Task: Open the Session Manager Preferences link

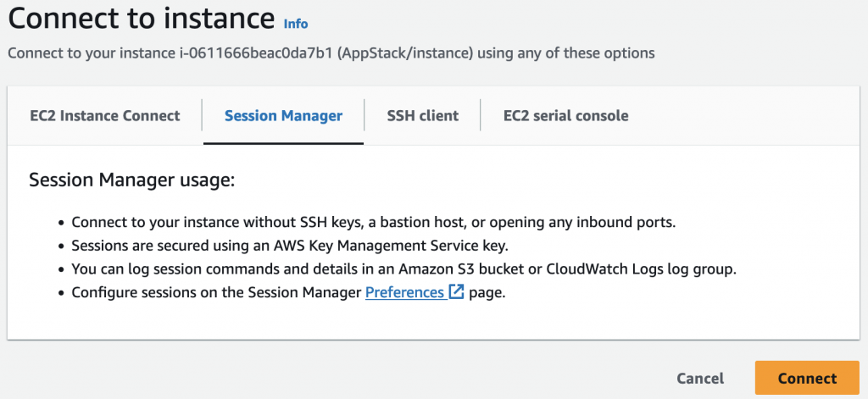Action: pos(404,292)
